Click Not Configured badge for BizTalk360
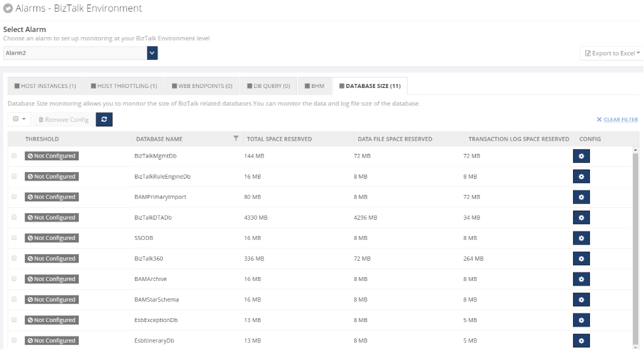The width and height of the screenshot is (644, 354). coord(51,259)
